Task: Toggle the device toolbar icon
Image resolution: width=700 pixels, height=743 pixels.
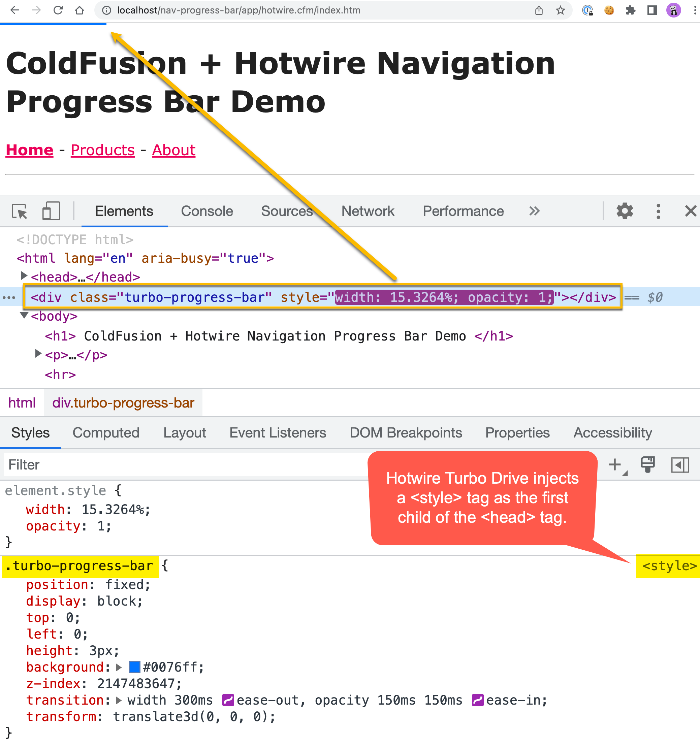Action: point(51,211)
